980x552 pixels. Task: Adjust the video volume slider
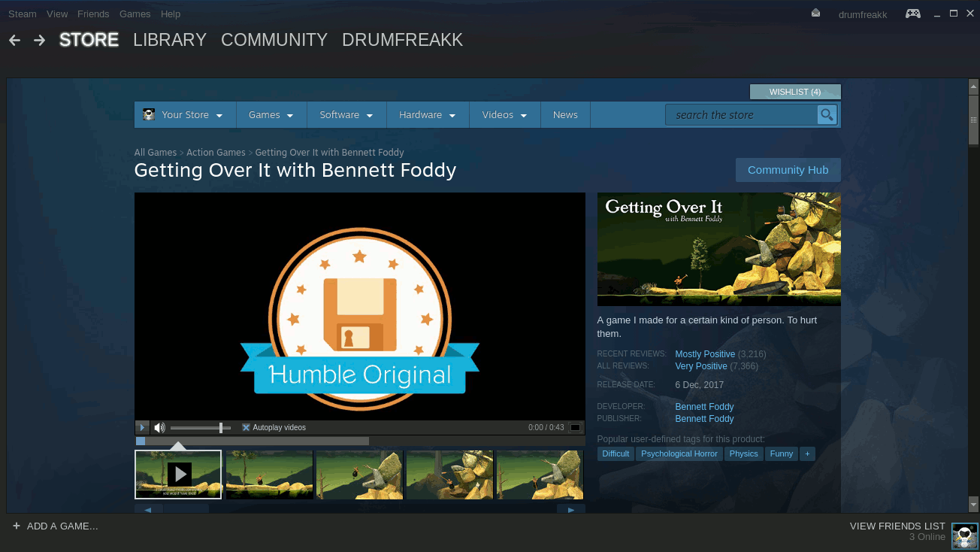click(x=199, y=427)
